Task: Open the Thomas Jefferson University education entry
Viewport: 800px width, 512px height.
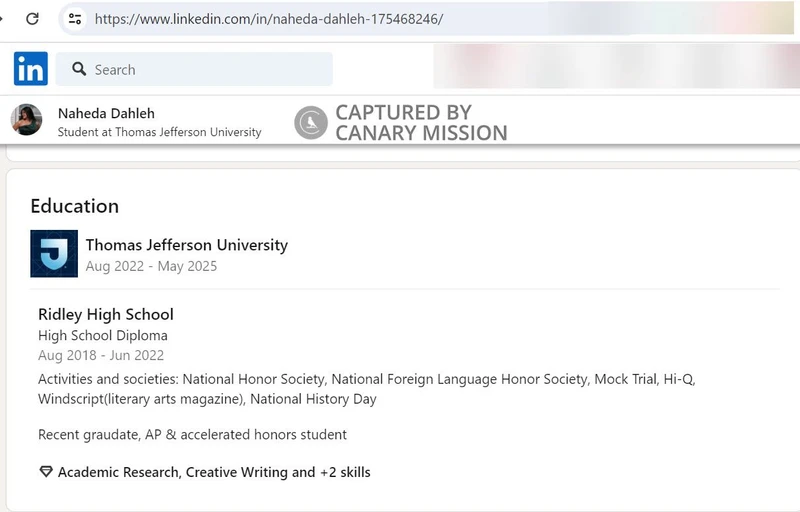Action: click(187, 245)
